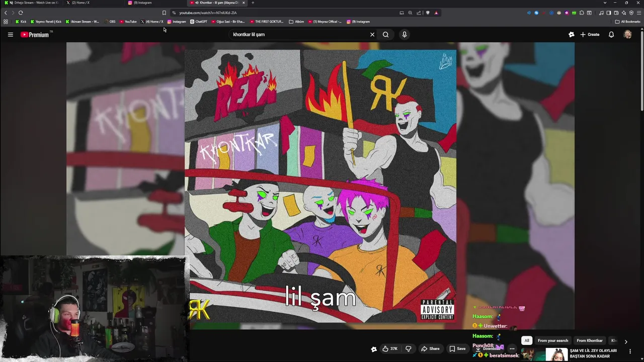Open the Brave wallet icon in toolbar
The width and height of the screenshot is (644, 362).
click(x=616, y=13)
